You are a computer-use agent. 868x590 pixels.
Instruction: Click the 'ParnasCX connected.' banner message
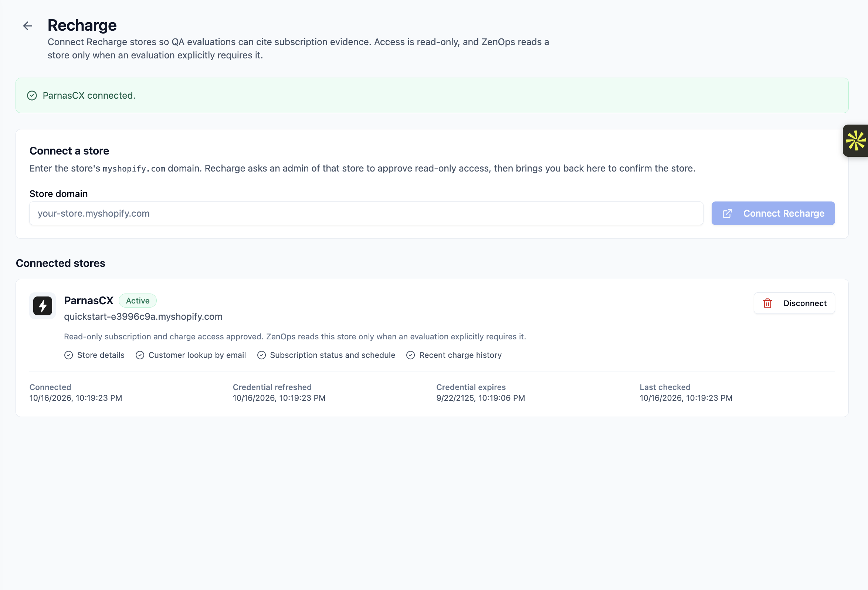[89, 96]
